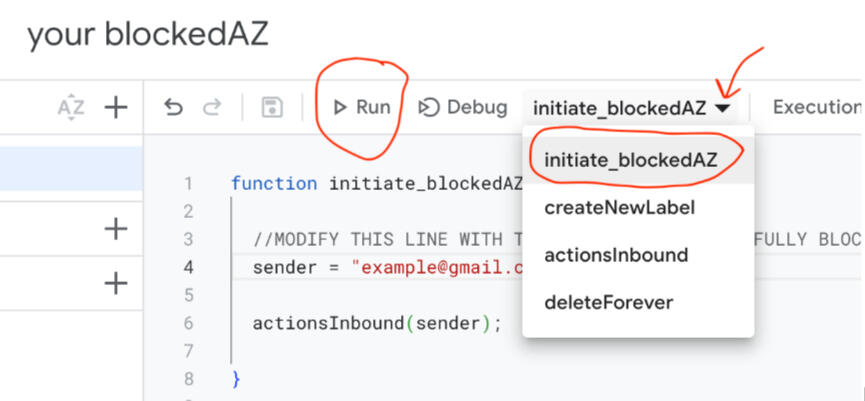Select initiate_blockedAZ from the function list
Screen dimensions: 865x401
pyautogui.click(x=630, y=160)
